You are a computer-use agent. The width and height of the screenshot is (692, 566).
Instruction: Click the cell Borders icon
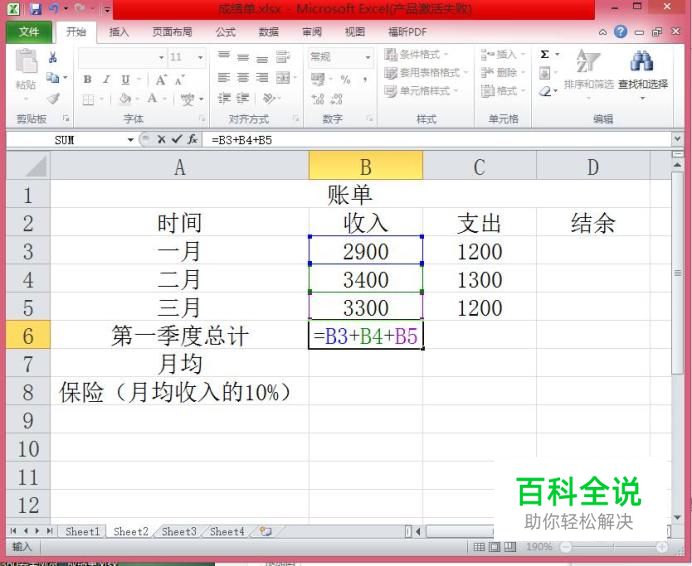click(88, 99)
